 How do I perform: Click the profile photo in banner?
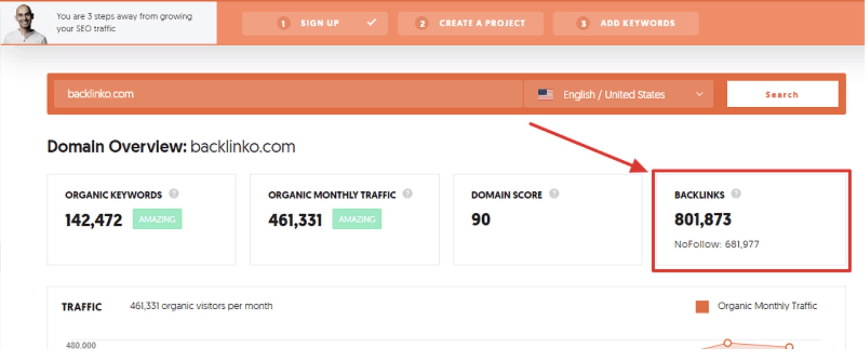point(25,24)
